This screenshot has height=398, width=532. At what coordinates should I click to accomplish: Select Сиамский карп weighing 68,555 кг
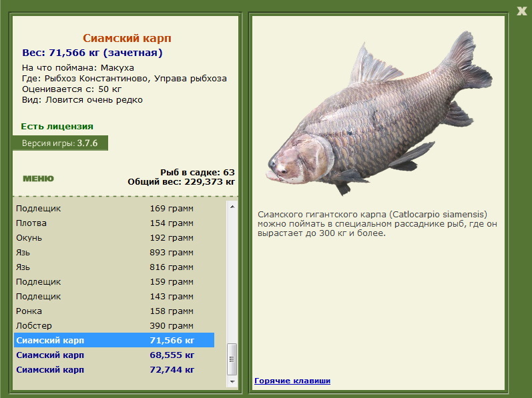tap(114, 355)
